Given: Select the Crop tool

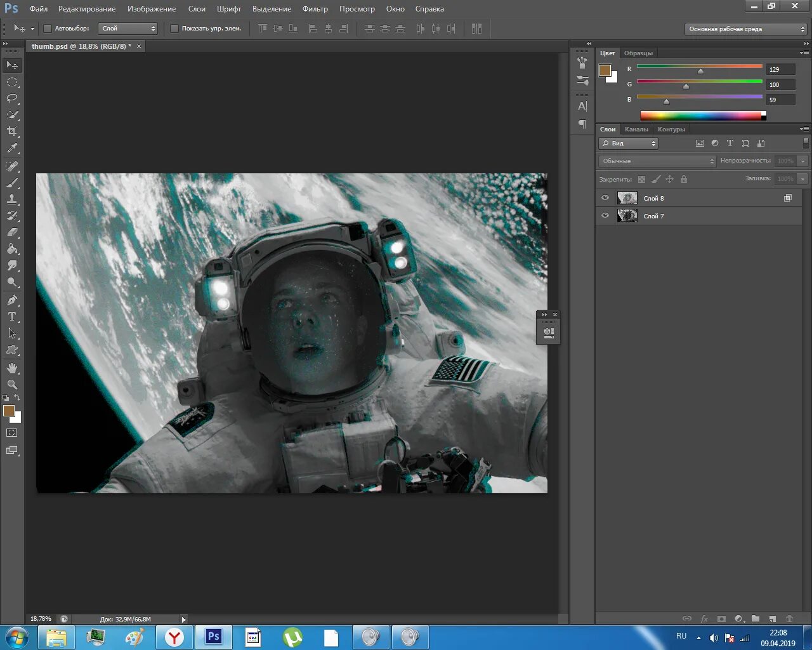Looking at the screenshot, I should coord(12,131).
